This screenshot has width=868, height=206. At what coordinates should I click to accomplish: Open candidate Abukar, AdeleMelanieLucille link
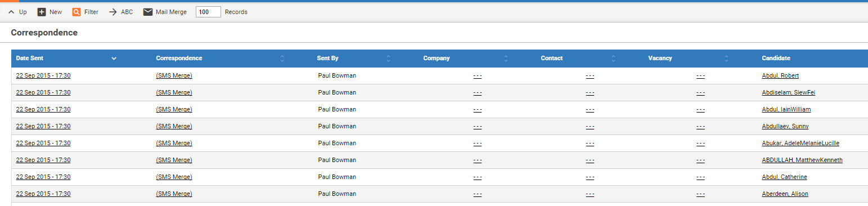point(800,143)
